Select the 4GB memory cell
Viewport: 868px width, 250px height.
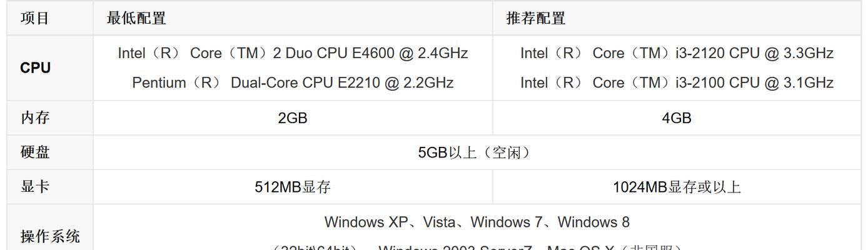coord(677,118)
